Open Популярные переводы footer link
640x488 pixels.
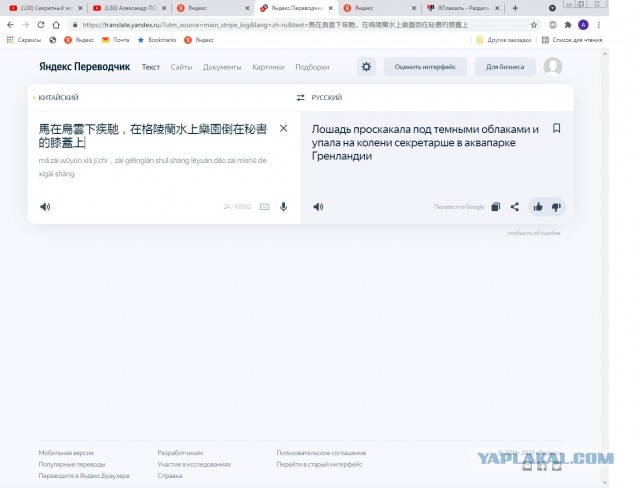click(x=72, y=464)
